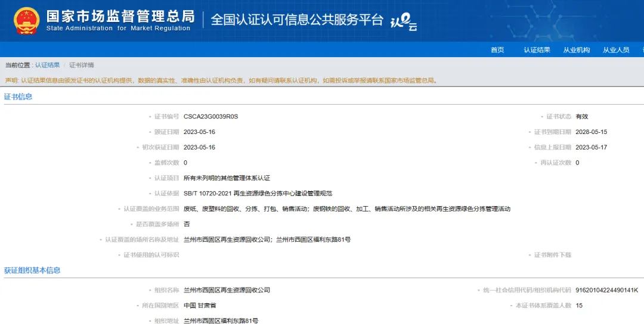Click the 获证组织基本信息 section heading
This screenshot has width=644, height=330.
[x=32, y=270]
